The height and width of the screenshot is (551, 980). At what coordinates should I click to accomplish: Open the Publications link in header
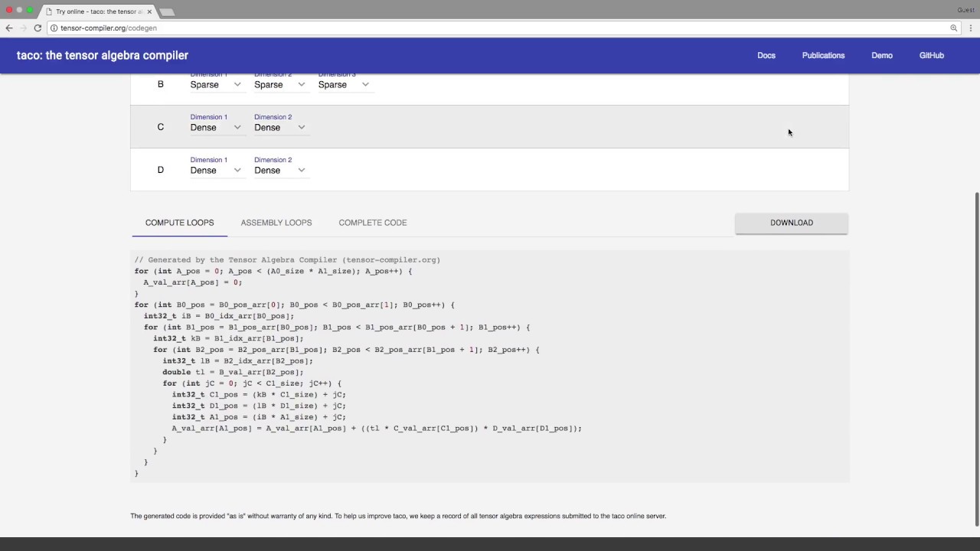(x=823, y=55)
